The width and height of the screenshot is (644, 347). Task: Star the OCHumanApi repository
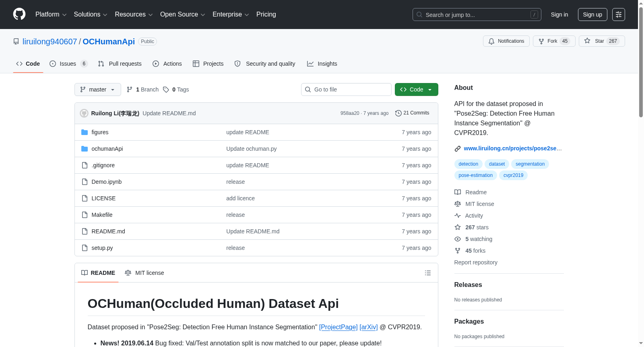coord(602,41)
